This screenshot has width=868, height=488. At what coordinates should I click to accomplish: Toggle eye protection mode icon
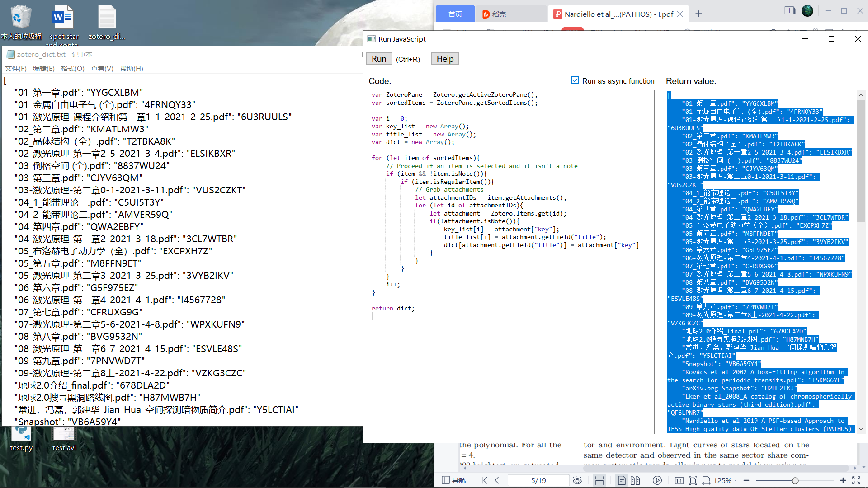click(577, 480)
